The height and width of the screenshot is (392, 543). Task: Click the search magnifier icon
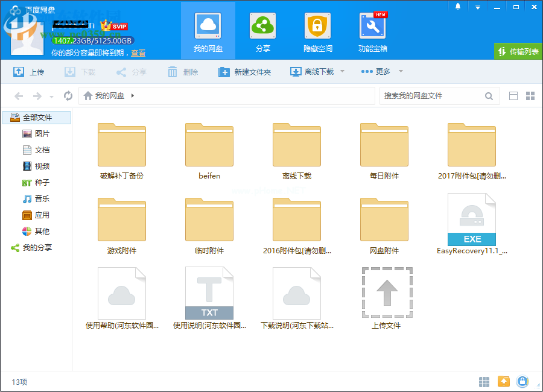(489, 96)
